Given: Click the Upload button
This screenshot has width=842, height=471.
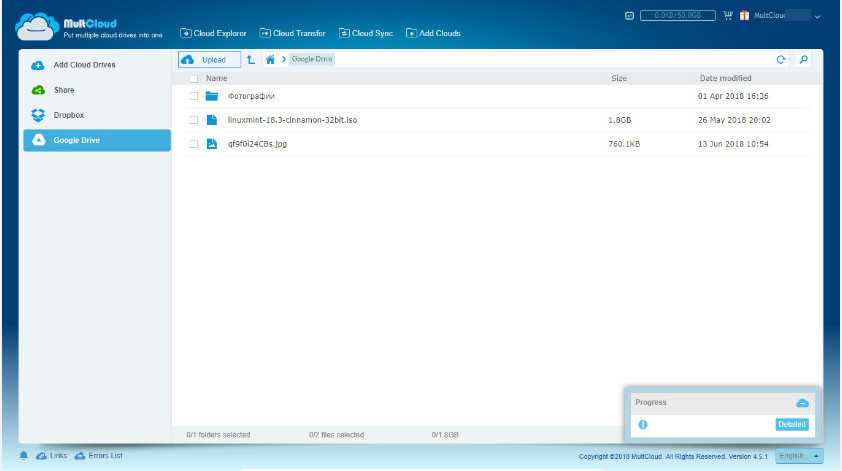Looking at the screenshot, I should [209, 60].
